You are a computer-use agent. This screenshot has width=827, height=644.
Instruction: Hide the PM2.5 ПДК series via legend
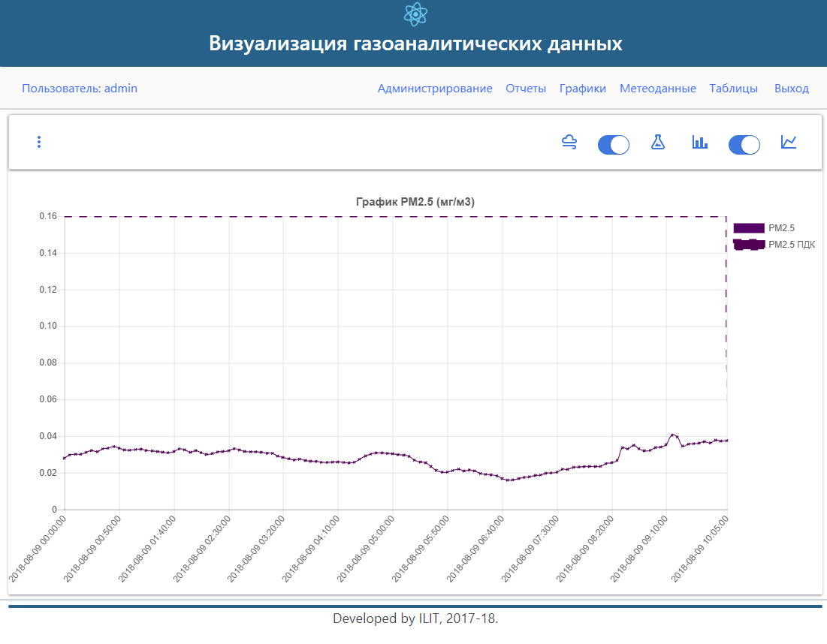[x=792, y=245]
